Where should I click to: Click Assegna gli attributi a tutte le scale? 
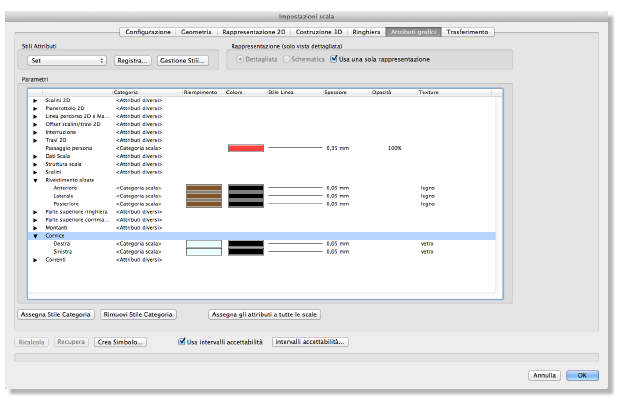[264, 315]
